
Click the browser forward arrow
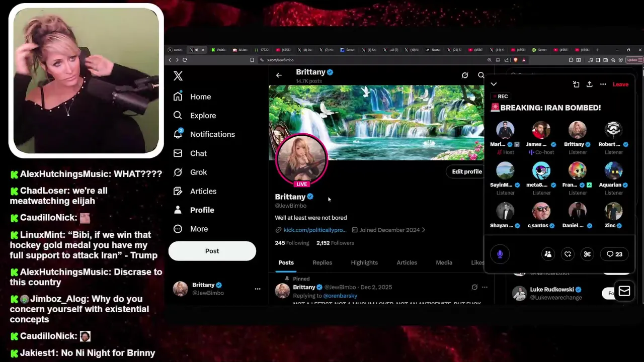click(x=177, y=60)
